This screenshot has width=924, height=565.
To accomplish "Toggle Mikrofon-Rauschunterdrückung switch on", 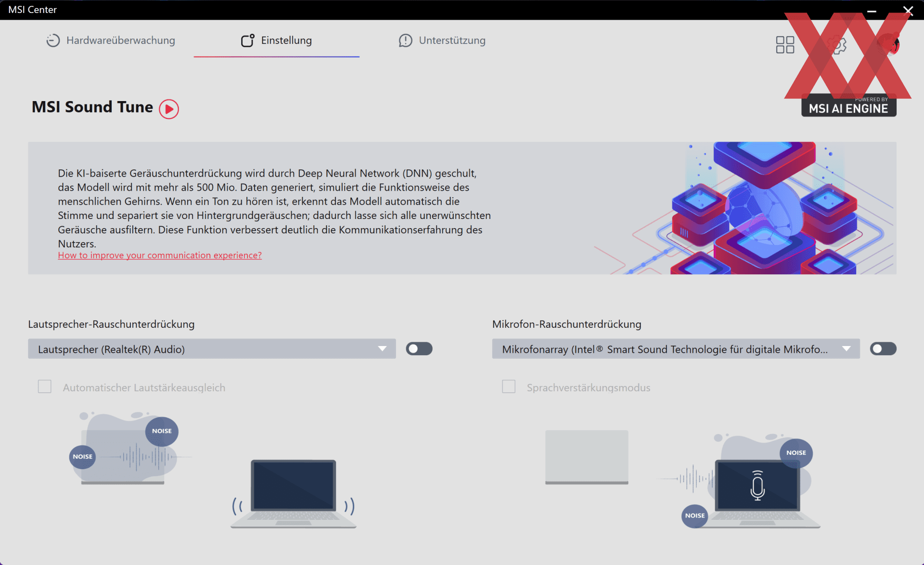I will (883, 348).
